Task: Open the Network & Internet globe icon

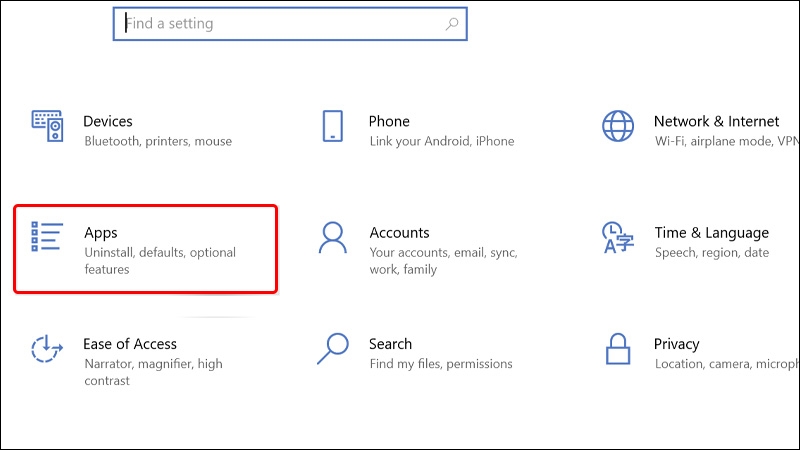Action: pyautogui.click(x=618, y=126)
